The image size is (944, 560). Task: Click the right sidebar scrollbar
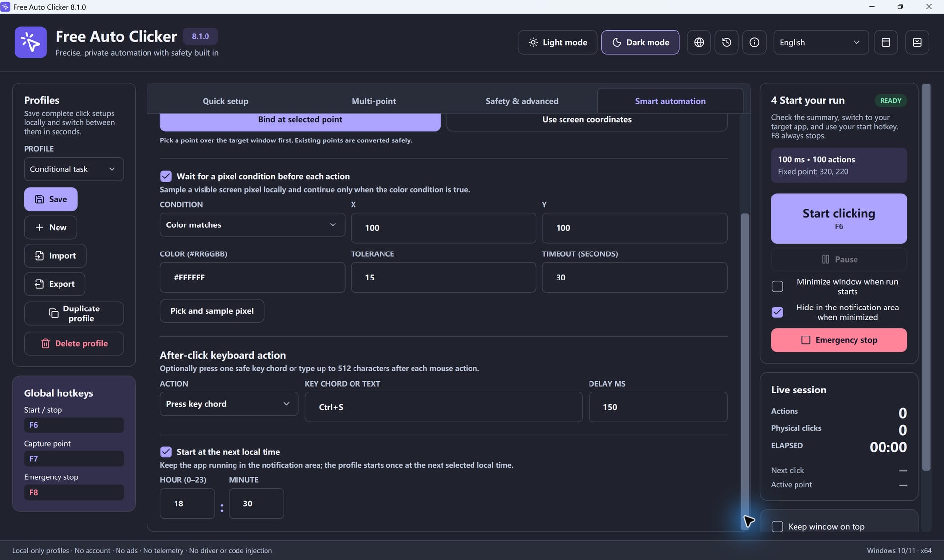pyautogui.click(x=926, y=277)
